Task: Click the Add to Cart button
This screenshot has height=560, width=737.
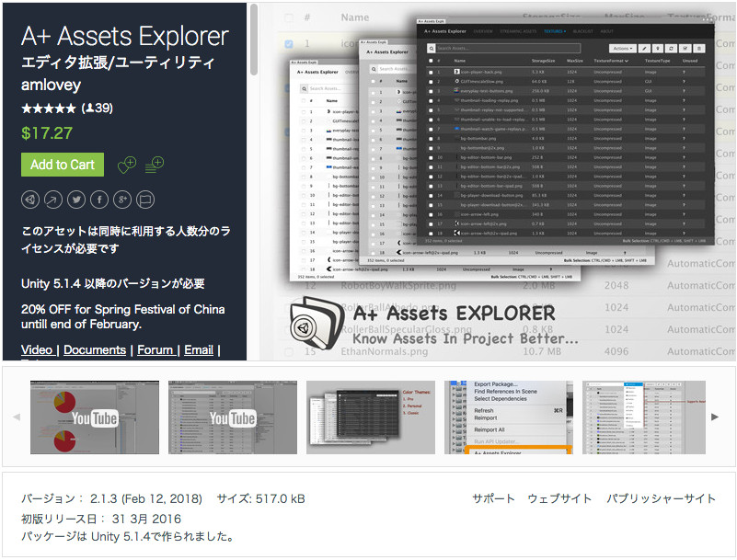Action: point(63,165)
